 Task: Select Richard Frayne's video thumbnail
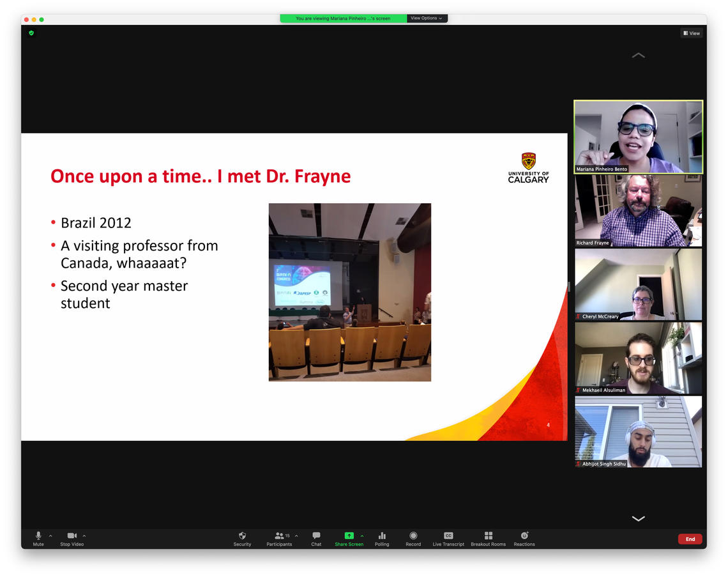click(638, 211)
